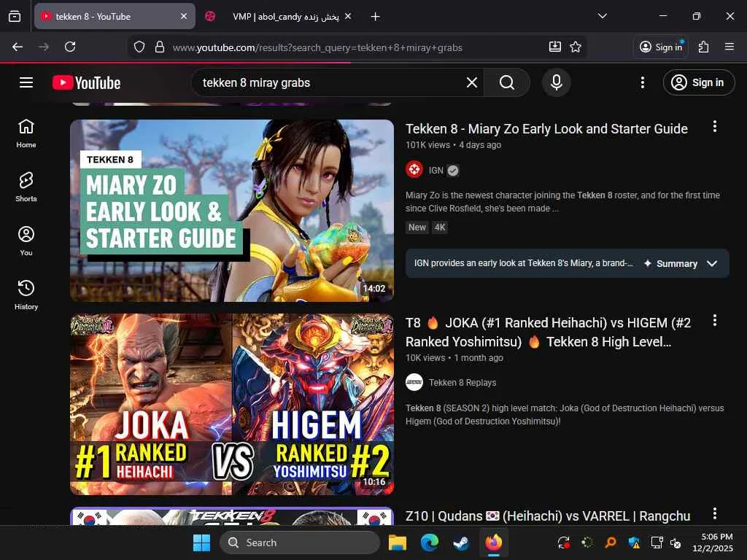Viewport: 747px width, 560px height.
Task: Close the VMP abol_candy tab
Action: [x=348, y=16]
